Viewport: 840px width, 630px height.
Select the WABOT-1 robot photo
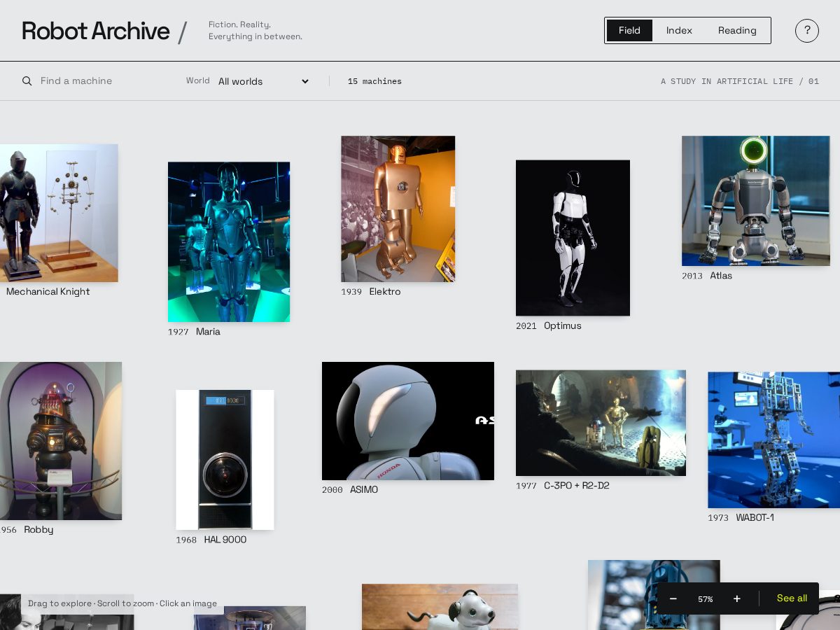pos(773,440)
